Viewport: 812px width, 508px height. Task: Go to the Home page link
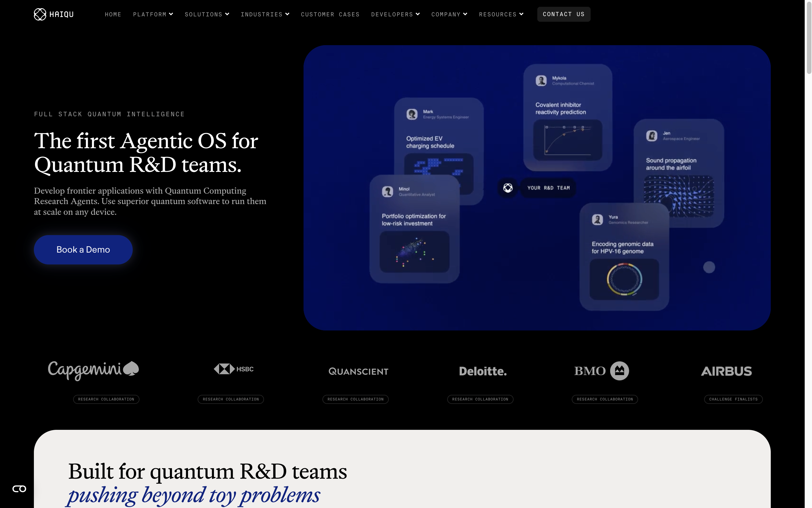113,14
